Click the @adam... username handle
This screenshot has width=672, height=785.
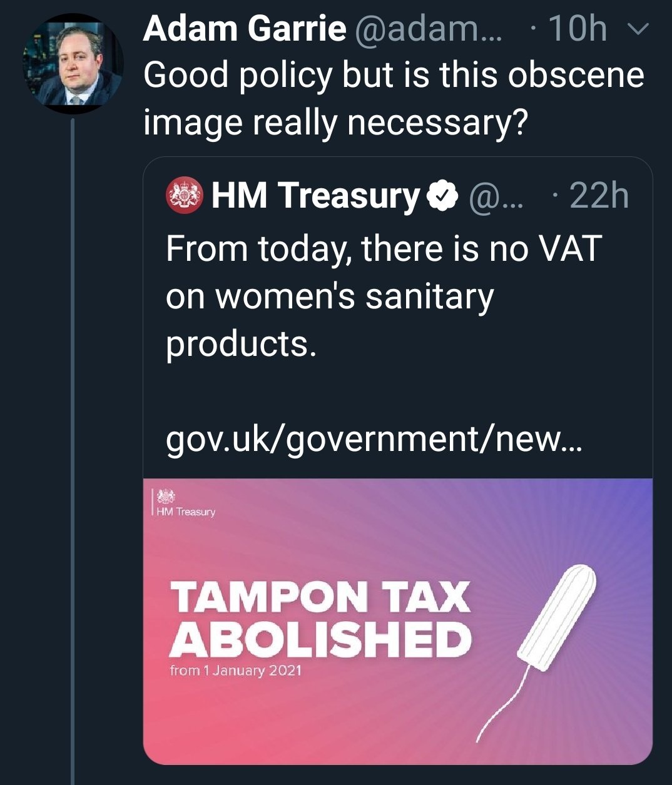428,29
